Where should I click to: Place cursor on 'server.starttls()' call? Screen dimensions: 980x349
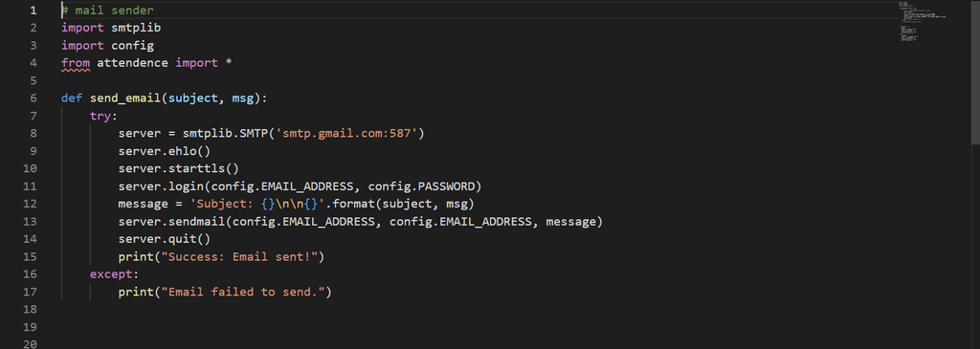(179, 168)
